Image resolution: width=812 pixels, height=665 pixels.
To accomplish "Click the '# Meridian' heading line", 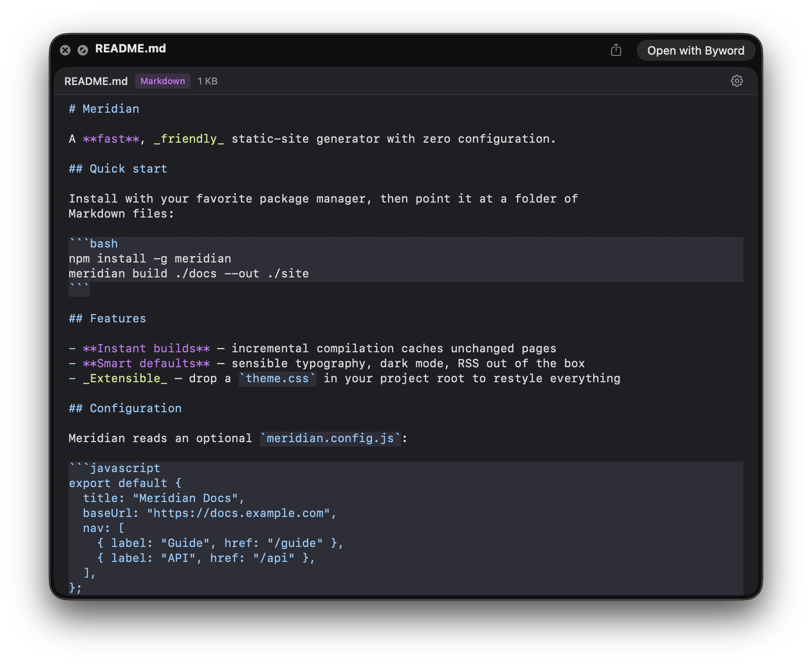I will 104,109.
